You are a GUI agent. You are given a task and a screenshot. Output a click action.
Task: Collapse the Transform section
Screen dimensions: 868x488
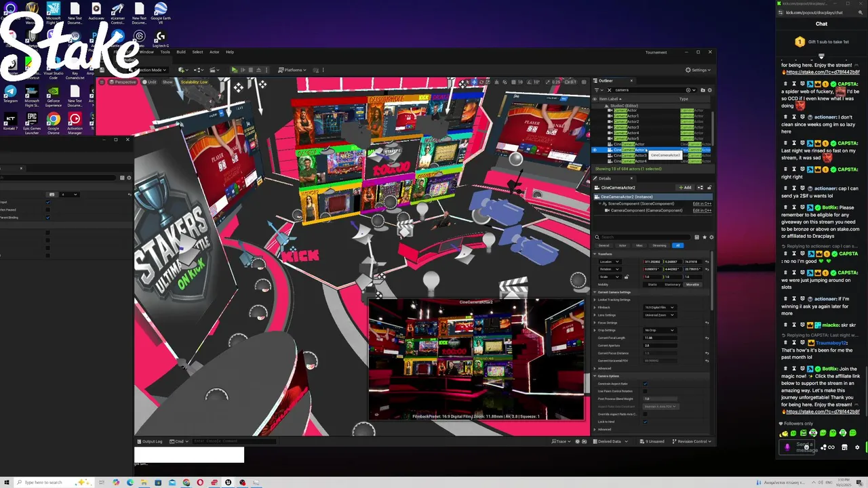tap(595, 254)
